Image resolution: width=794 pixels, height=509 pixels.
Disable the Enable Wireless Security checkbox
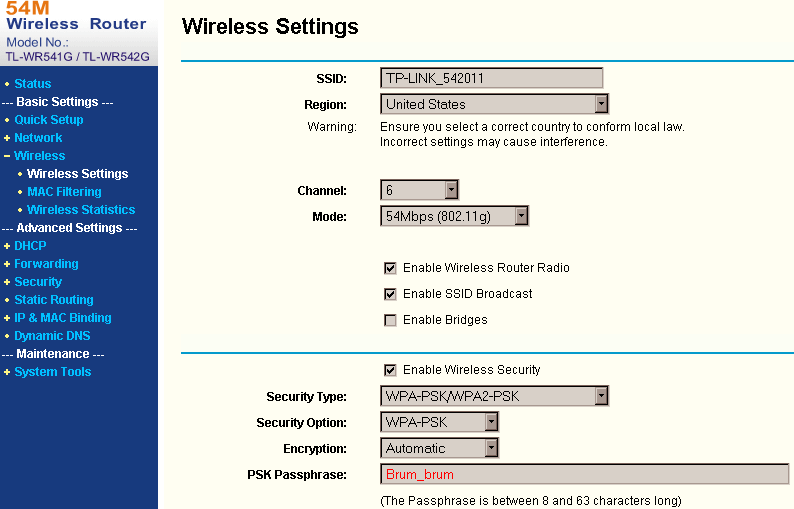[390, 370]
